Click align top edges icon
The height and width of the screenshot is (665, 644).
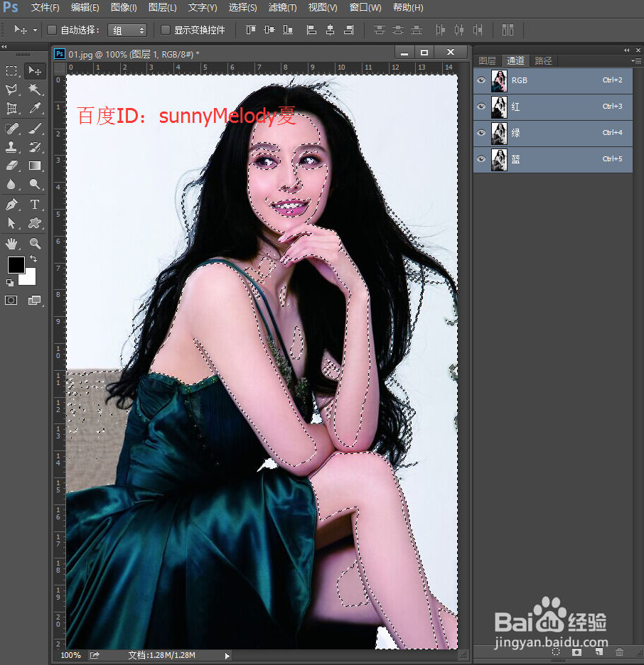251,30
